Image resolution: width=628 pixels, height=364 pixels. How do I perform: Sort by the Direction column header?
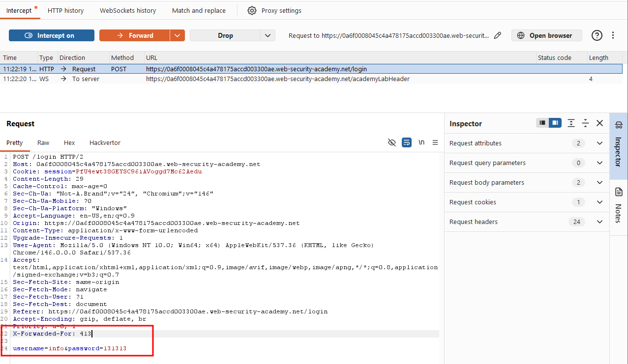click(83, 57)
